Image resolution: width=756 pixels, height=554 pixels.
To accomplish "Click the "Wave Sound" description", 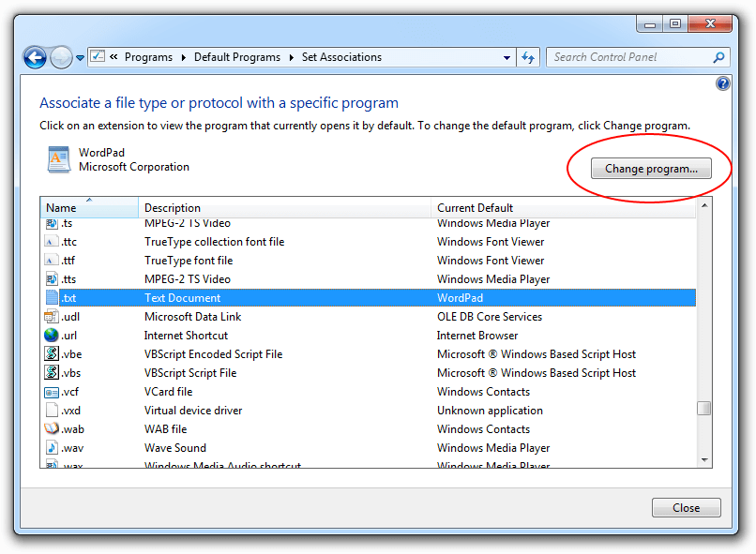I will click(x=175, y=448).
